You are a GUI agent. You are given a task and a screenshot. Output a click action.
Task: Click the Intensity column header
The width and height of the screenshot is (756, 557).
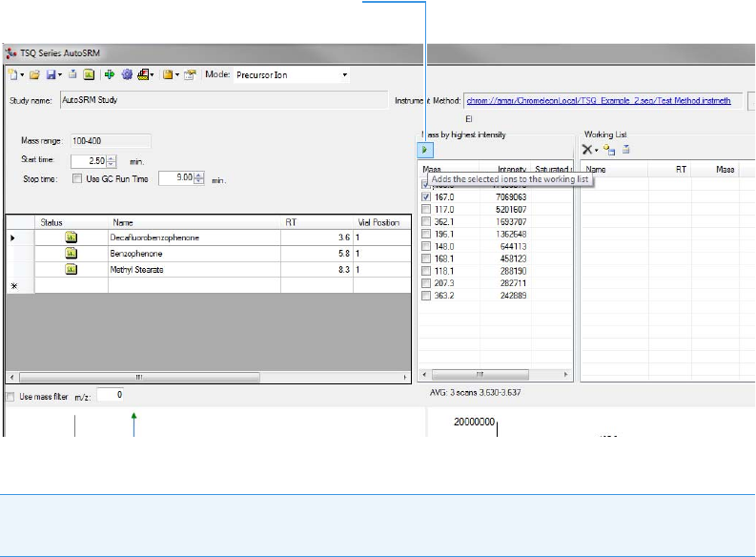(511, 169)
